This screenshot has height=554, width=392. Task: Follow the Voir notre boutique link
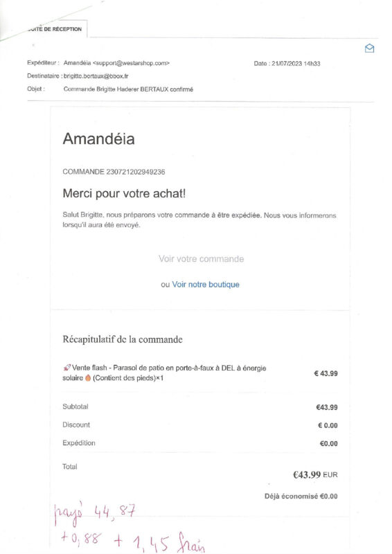tap(206, 285)
